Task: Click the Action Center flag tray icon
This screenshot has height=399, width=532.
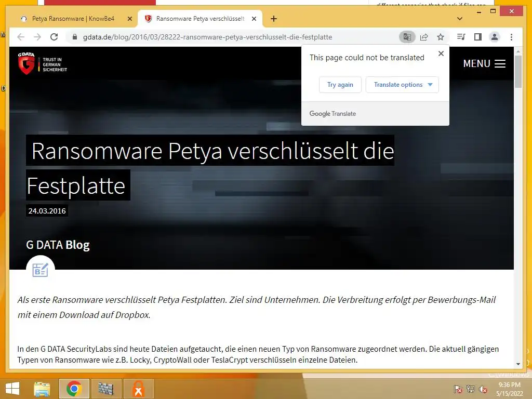Action: point(458,389)
